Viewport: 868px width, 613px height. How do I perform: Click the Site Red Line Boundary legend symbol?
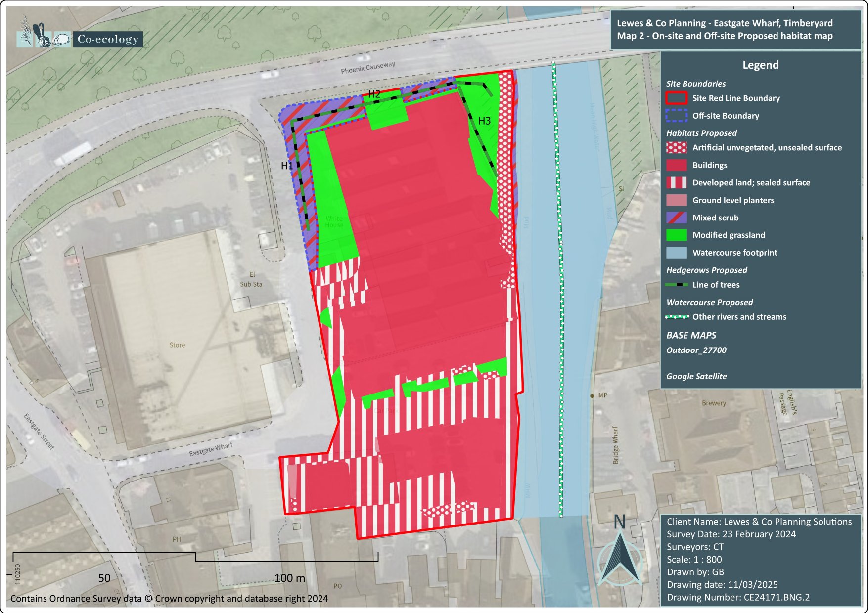tap(676, 98)
